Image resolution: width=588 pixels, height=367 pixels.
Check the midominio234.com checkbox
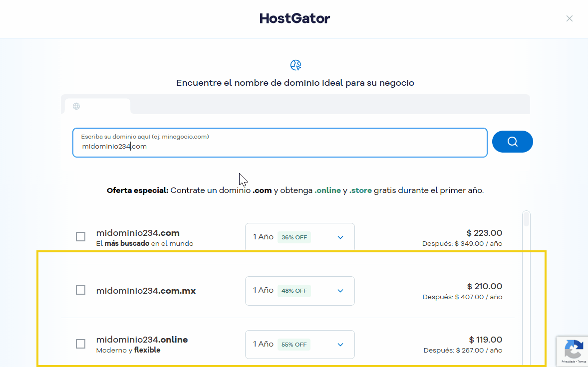(81, 237)
